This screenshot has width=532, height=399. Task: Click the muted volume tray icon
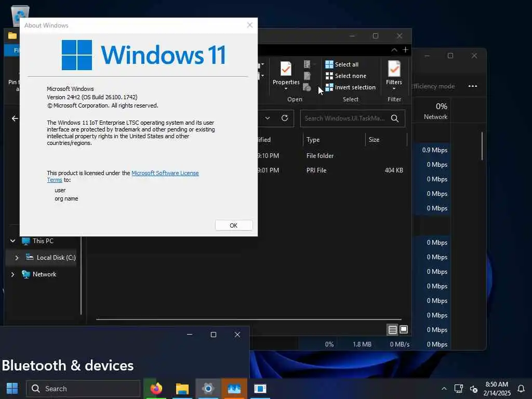[x=474, y=389]
